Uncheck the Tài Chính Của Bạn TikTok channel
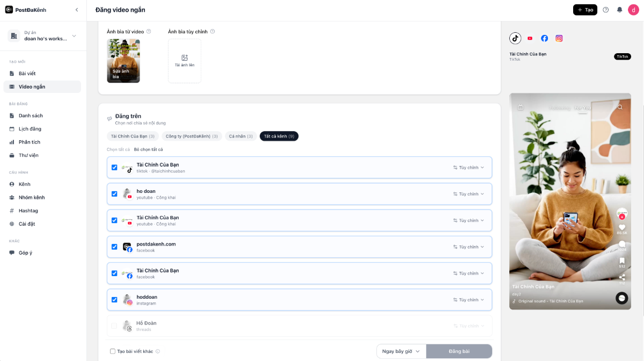The height and width of the screenshot is (361, 644). (114, 168)
